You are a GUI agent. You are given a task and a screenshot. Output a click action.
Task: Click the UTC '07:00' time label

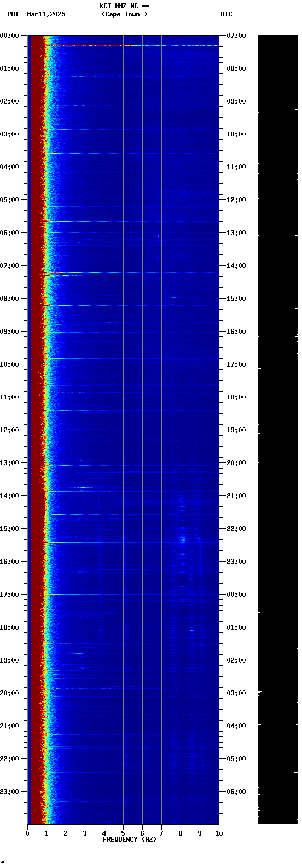tap(236, 36)
